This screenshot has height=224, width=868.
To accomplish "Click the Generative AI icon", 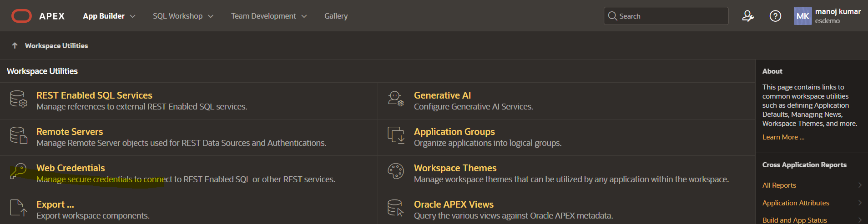I will click(395, 99).
